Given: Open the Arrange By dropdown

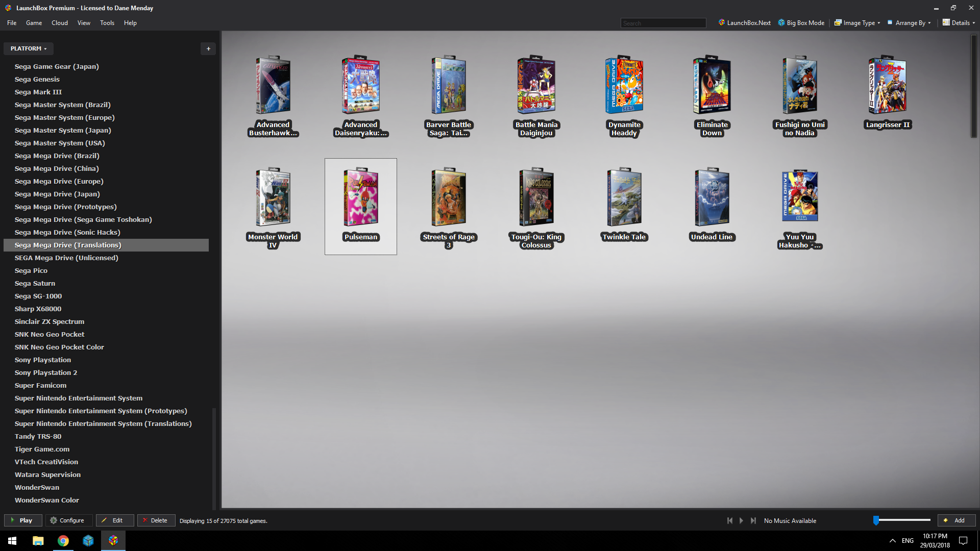Looking at the screenshot, I should click(909, 23).
